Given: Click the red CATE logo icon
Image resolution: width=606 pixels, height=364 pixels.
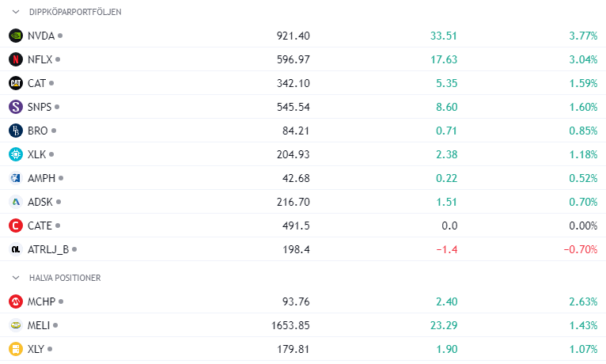Looking at the screenshot, I should (x=16, y=226).
